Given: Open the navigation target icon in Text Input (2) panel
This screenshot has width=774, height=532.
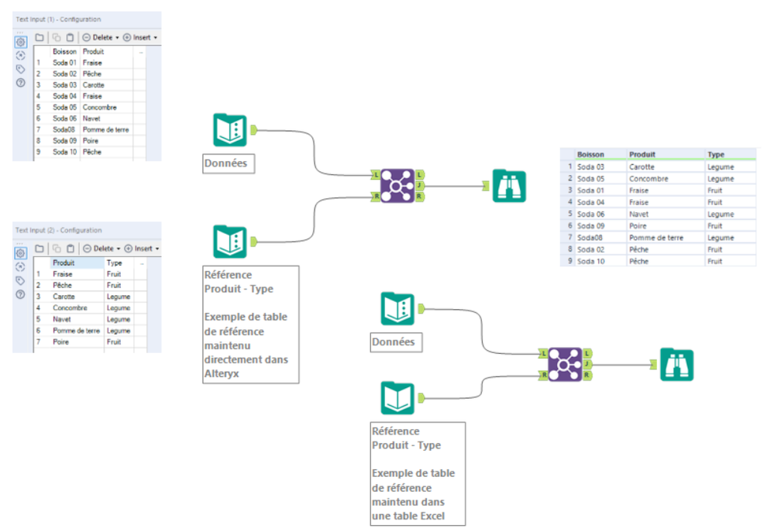Looking at the screenshot, I should click(20, 267).
